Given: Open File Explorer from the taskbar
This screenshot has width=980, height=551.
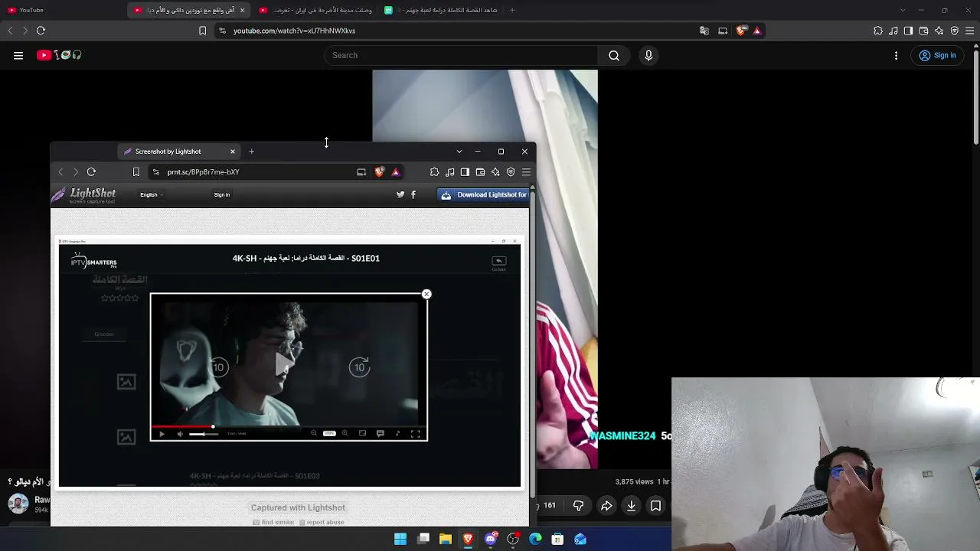Looking at the screenshot, I should click(x=446, y=540).
